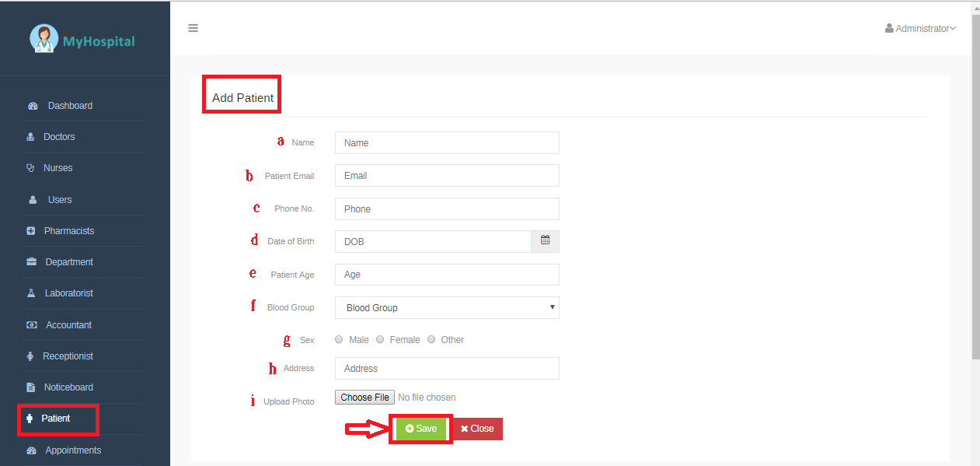Image resolution: width=980 pixels, height=466 pixels.
Task: Click the MyHospital brand text
Action: (98, 41)
